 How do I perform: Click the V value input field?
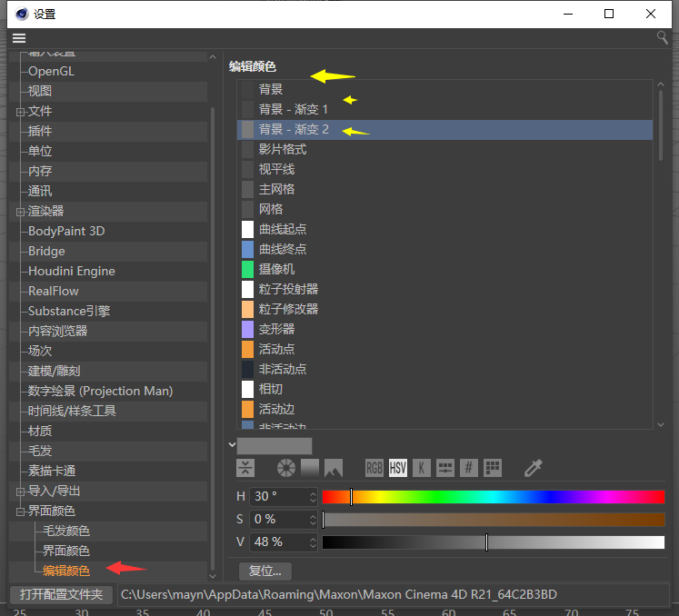tap(280, 542)
